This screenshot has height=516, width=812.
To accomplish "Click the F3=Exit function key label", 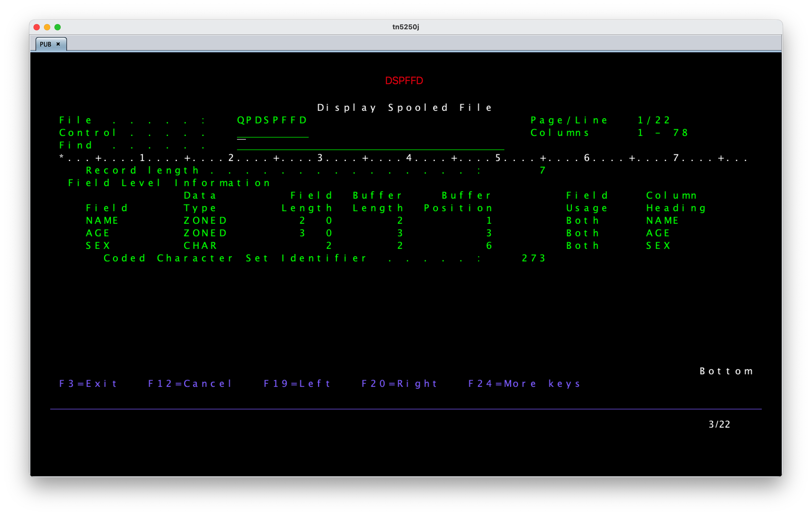I will [x=88, y=383].
